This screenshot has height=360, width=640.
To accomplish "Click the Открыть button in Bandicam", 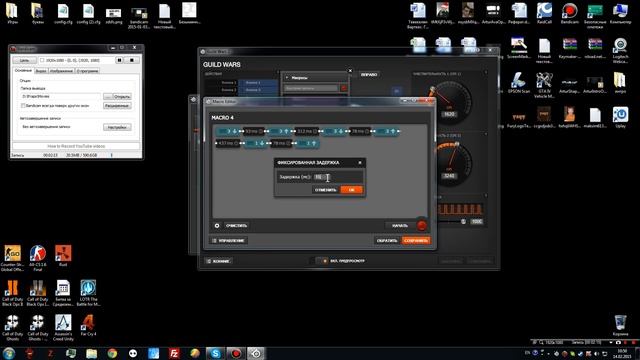I will (122, 96).
